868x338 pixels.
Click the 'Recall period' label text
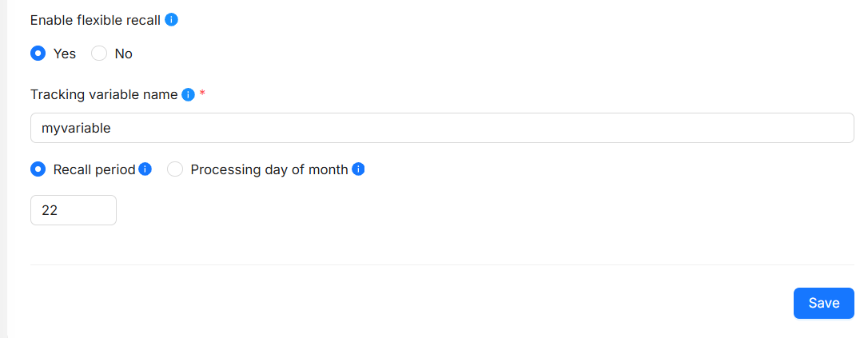[94, 169]
